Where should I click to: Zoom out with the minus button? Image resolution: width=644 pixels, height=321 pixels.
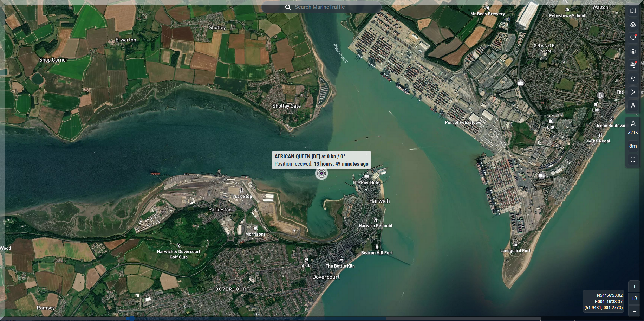tap(634, 311)
